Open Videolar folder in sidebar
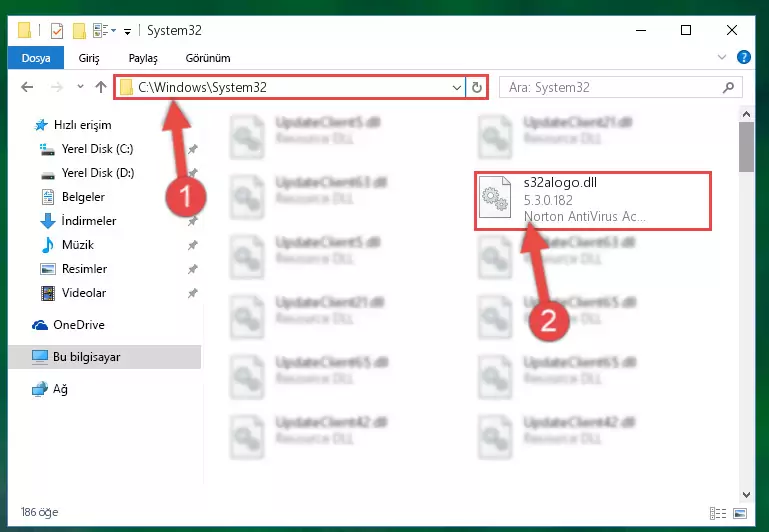Image resolution: width=769 pixels, height=532 pixels. click(x=73, y=293)
